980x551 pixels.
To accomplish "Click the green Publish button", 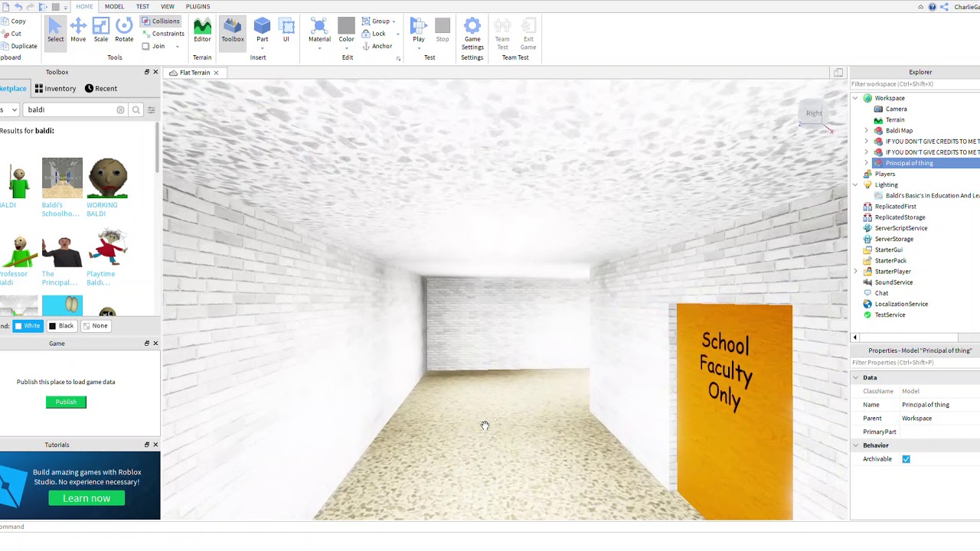I will click(x=66, y=402).
